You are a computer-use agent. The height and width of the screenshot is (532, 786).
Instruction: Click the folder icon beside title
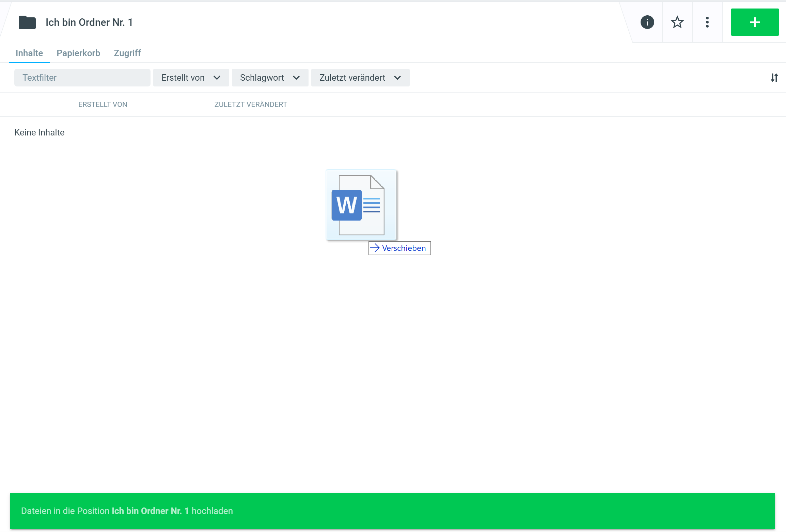(x=27, y=23)
